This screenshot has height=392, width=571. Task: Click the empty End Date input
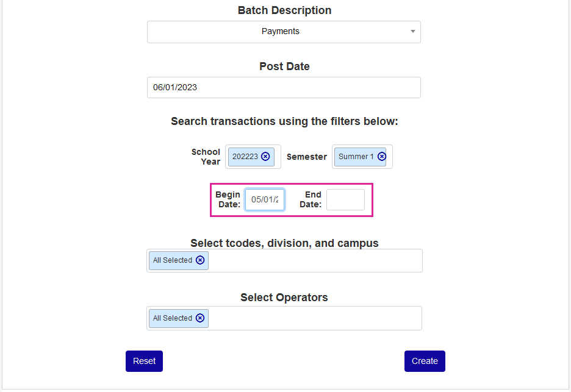(345, 199)
